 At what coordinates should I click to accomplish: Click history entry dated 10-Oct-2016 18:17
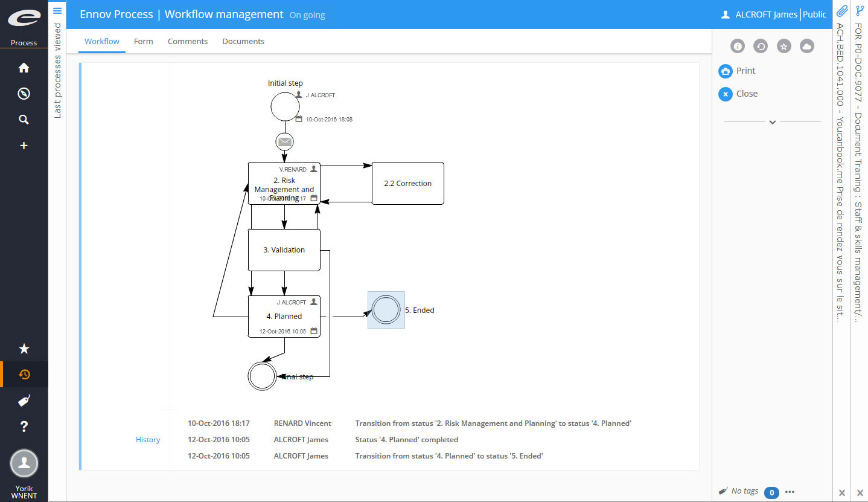coord(219,423)
